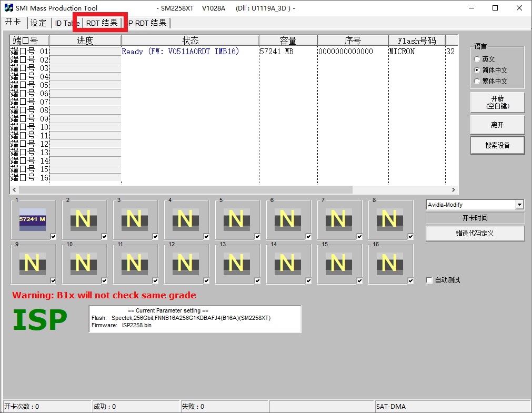This screenshot has width=532, height=413.
Task: Uncheck the port 1 slot checkbox
Action: 53,237
